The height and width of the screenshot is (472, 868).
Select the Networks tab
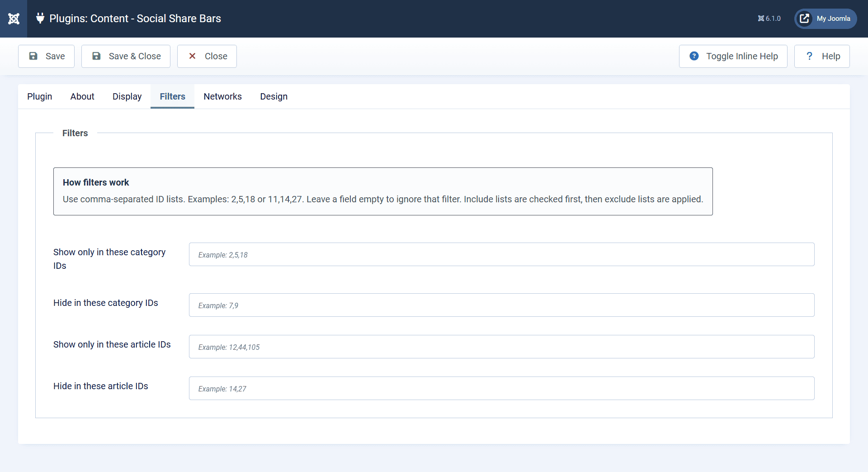(x=222, y=96)
